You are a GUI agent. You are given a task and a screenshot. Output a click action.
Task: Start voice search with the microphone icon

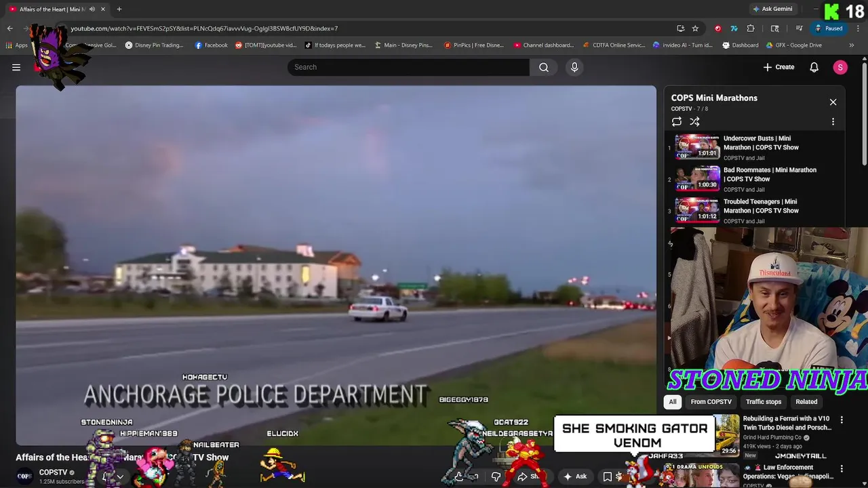click(x=574, y=67)
